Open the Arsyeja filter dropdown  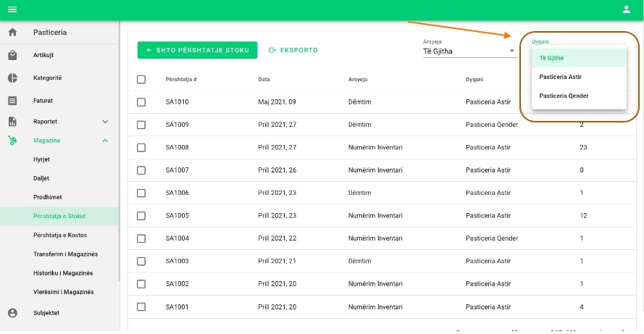pyautogui.click(x=469, y=51)
